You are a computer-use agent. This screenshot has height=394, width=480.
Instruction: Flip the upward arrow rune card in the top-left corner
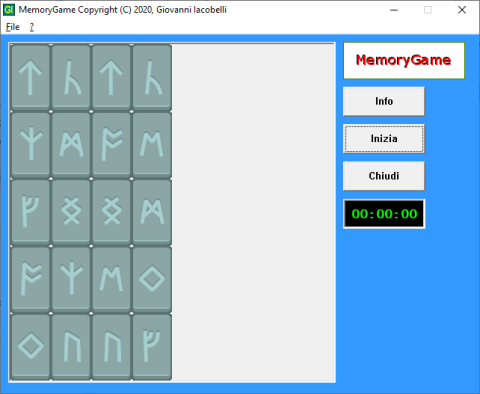30,77
